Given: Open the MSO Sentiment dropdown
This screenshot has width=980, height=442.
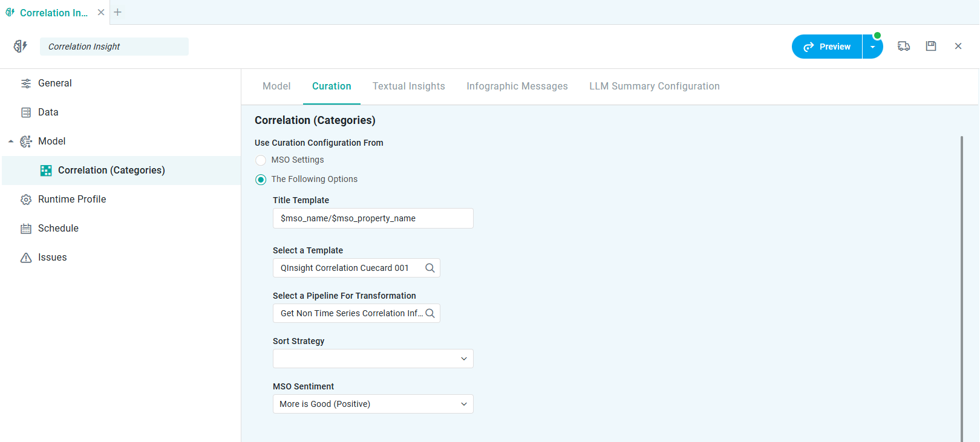Looking at the screenshot, I should pyautogui.click(x=373, y=404).
